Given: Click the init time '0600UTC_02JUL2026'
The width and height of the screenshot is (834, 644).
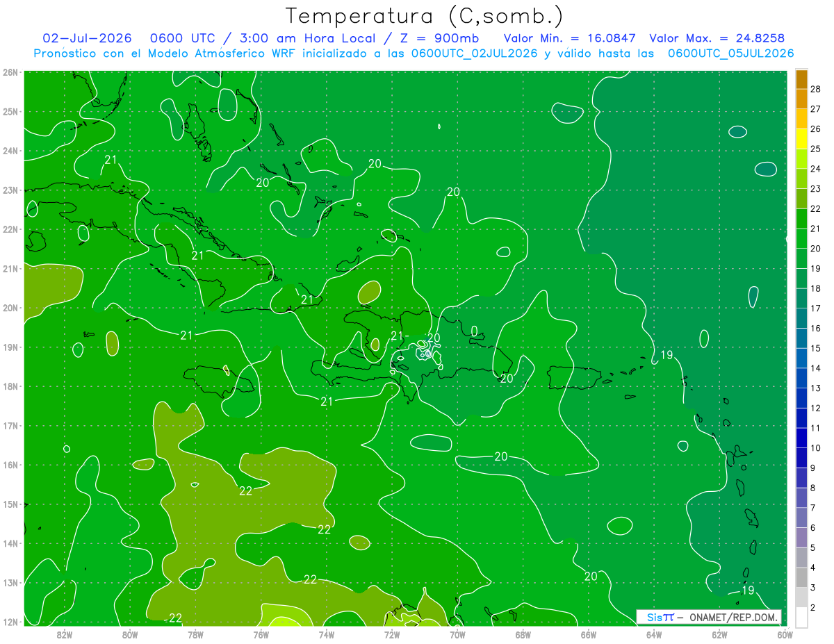Looking at the screenshot, I should click(x=474, y=53).
